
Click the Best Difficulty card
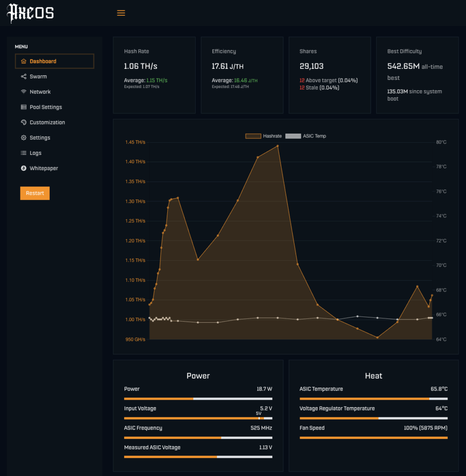pyautogui.click(x=417, y=75)
